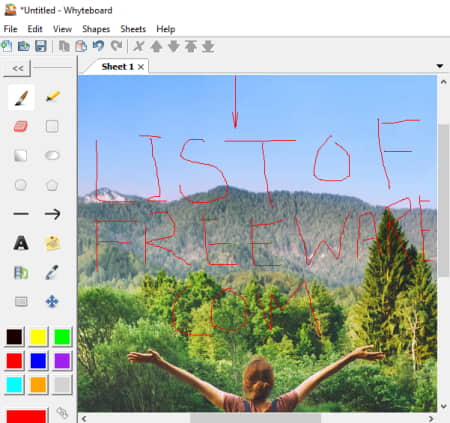This screenshot has width=450, height=423.
Task: Click the New file toolbar icon
Action: pyautogui.click(x=7, y=46)
